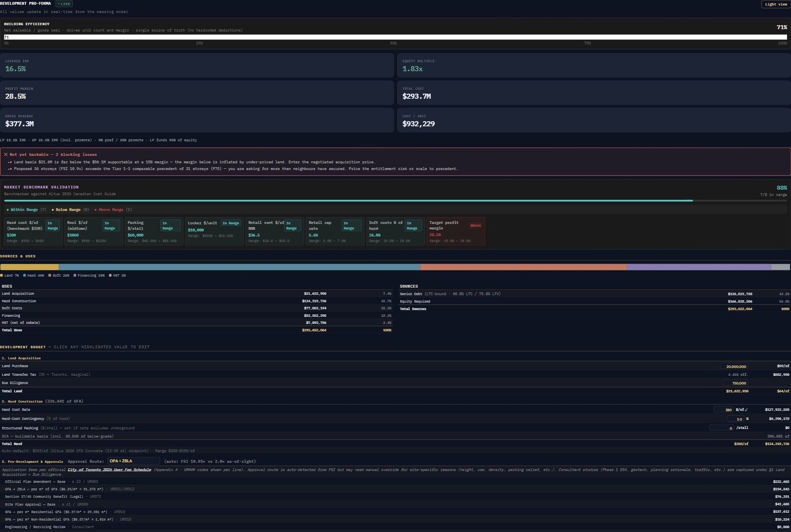Click the Hard 46% legend item

pos(34,276)
